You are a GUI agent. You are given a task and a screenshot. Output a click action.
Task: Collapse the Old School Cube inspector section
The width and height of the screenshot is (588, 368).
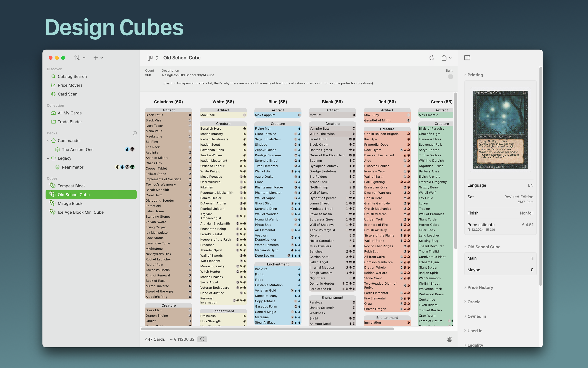(x=465, y=247)
